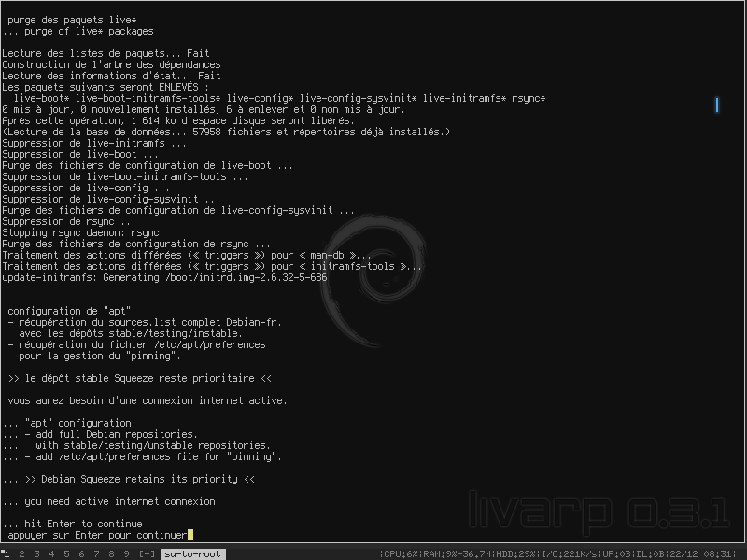Switch to workspace tag 6
Viewport: 747px width, 560px height.
tap(81, 554)
